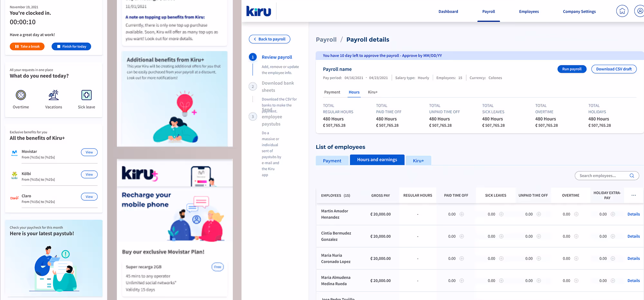
Task: Add sick leave for Martin Amador
Action: pos(501,214)
